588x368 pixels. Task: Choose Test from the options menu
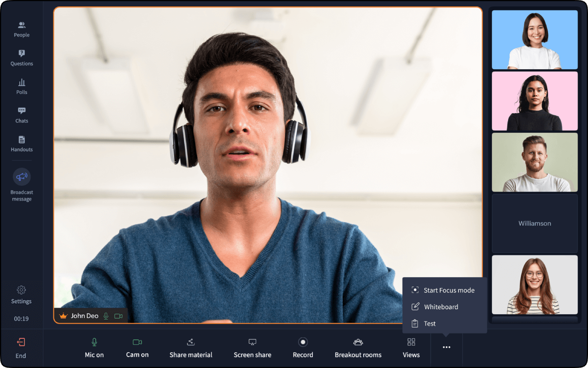430,324
